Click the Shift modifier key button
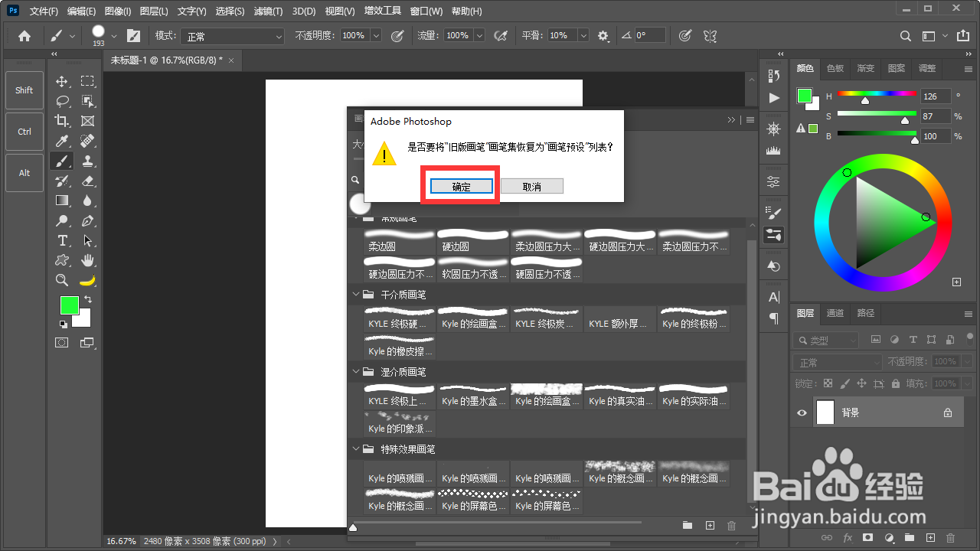Viewport: 980px width, 551px height. click(24, 90)
